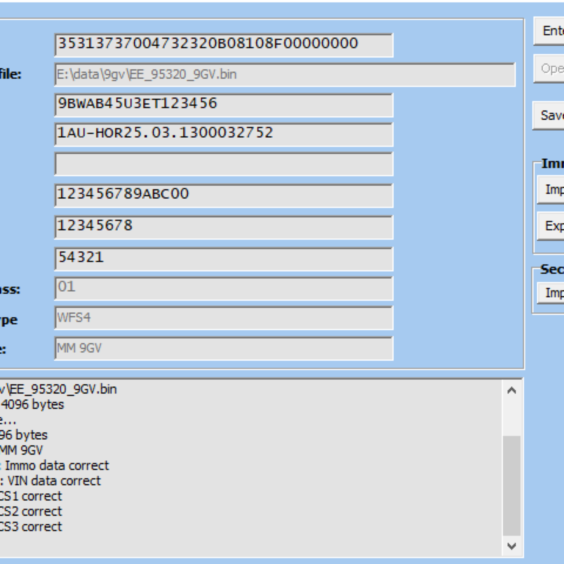Screen dimensions: 564x564
Task: Click the log line '4096 bytes'
Action: coord(32,405)
